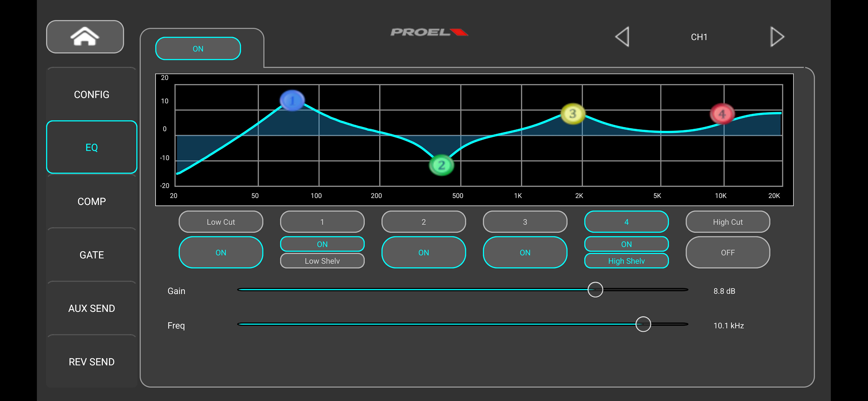Toggle Low Cut filter ON switch

pyautogui.click(x=221, y=253)
